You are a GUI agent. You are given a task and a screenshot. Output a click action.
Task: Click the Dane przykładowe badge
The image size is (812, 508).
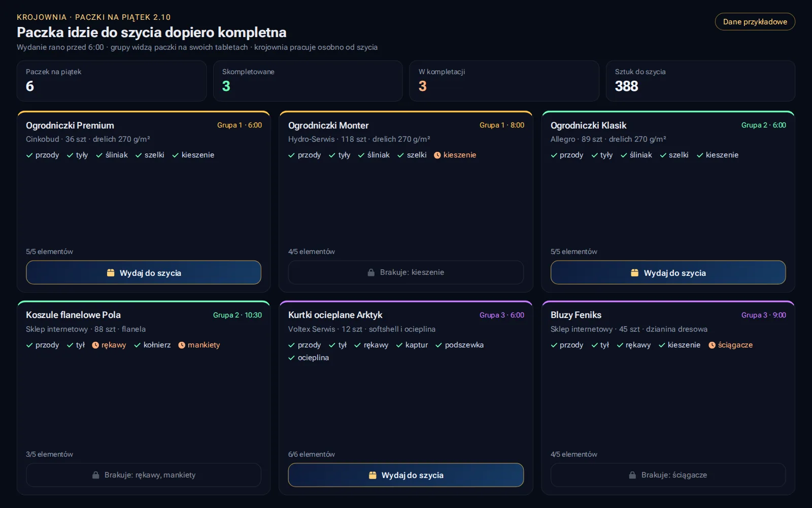pyautogui.click(x=755, y=22)
